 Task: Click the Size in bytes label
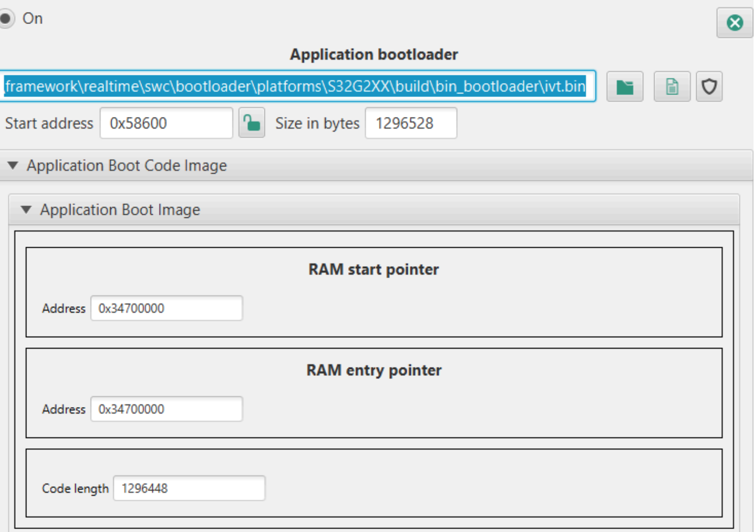click(x=317, y=123)
